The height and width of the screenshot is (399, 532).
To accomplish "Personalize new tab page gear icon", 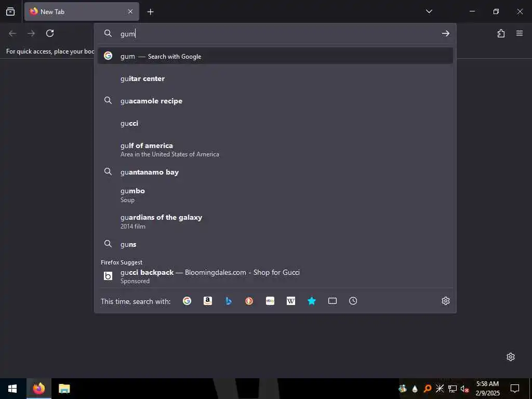I will tap(511, 357).
